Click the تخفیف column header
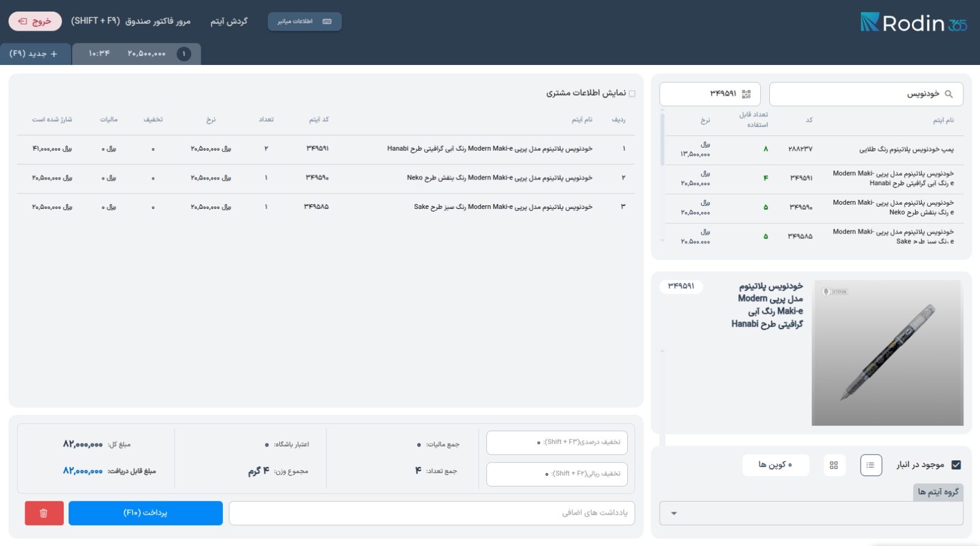The width and height of the screenshot is (980, 546). (153, 120)
